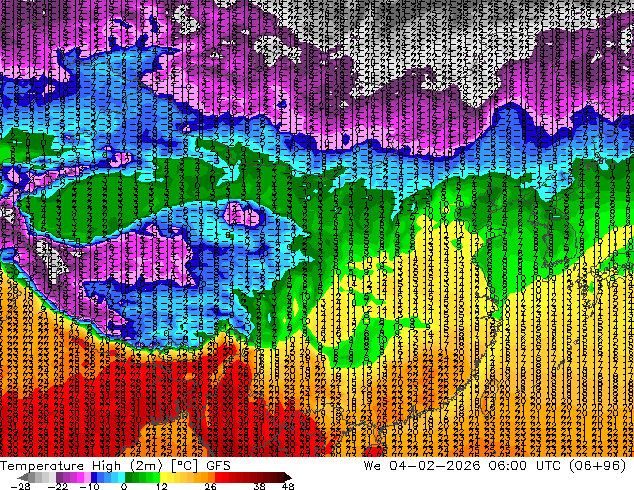
Task: Click the 'Temperature High (2m) [°C] GFS' title
Action: 115,466
